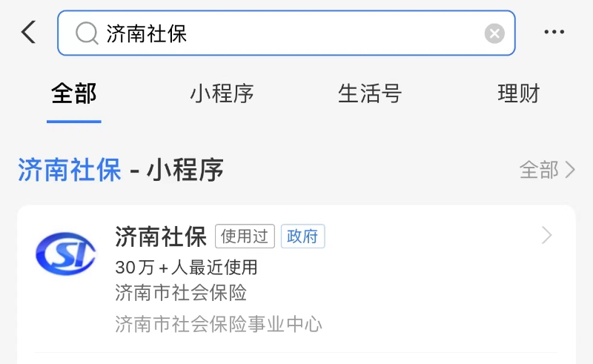This screenshot has height=364, width=593.
Task: Click the 济南市社会保险 description line
Action: (x=181, y=293)
